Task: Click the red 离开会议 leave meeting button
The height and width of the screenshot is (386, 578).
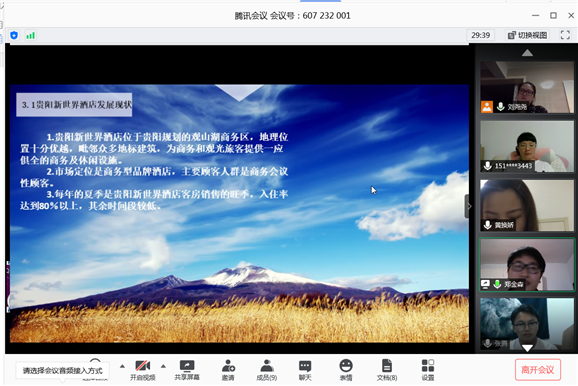Action: pos(538,369)
